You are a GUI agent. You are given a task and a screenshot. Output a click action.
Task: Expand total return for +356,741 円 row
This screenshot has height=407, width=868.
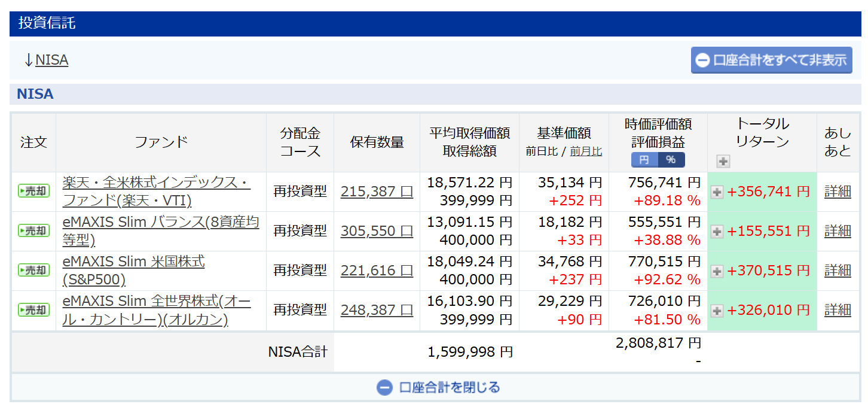tap(717, 192)
